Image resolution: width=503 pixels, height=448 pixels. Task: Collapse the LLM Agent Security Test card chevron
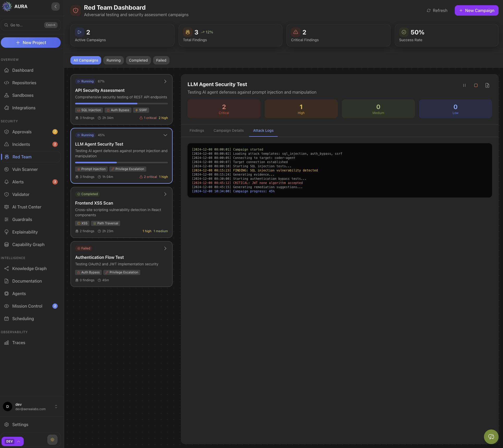click(165, 135)
